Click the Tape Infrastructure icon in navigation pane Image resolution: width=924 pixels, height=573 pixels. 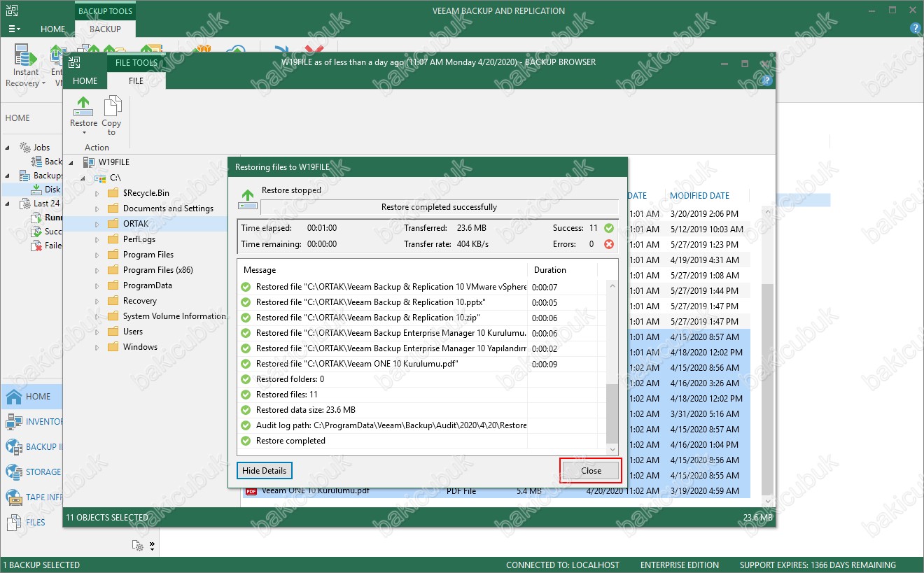[13, 497]
